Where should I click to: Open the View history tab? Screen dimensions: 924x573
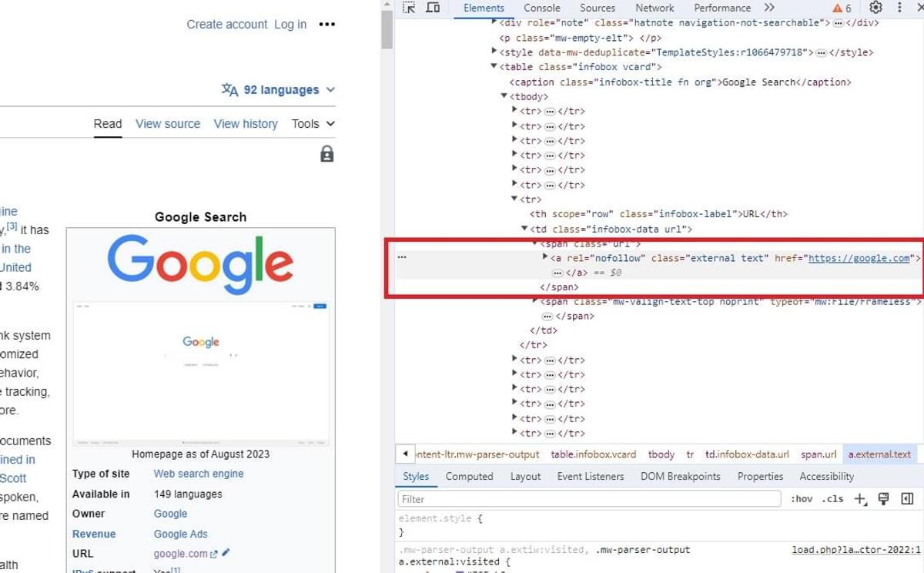point(246,123)
